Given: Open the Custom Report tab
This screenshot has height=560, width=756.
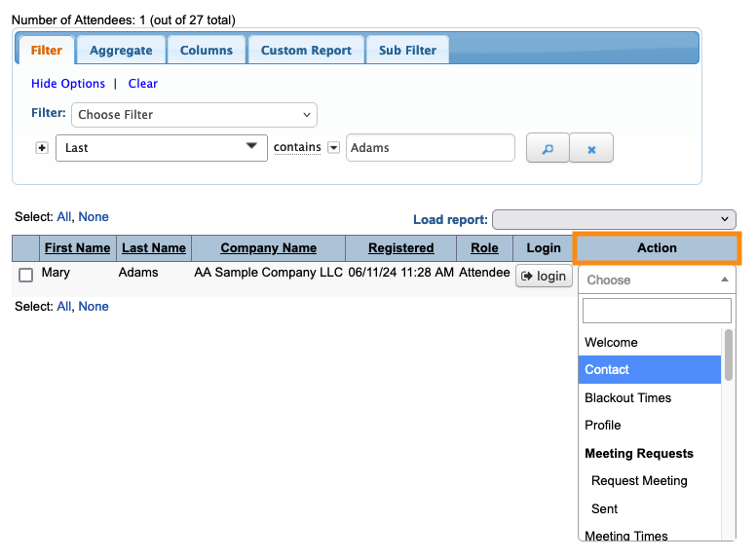Looking at the screenshot, I should coord(306,50).
